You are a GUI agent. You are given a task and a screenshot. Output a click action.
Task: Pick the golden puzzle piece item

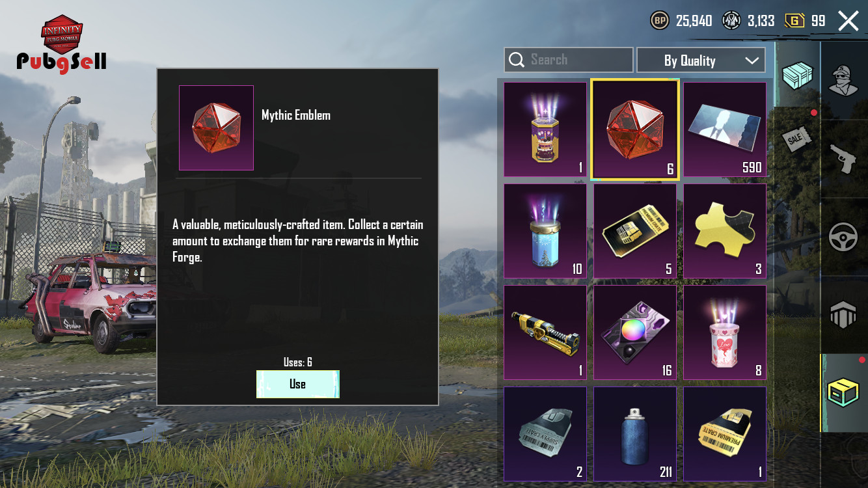[725, 231]
